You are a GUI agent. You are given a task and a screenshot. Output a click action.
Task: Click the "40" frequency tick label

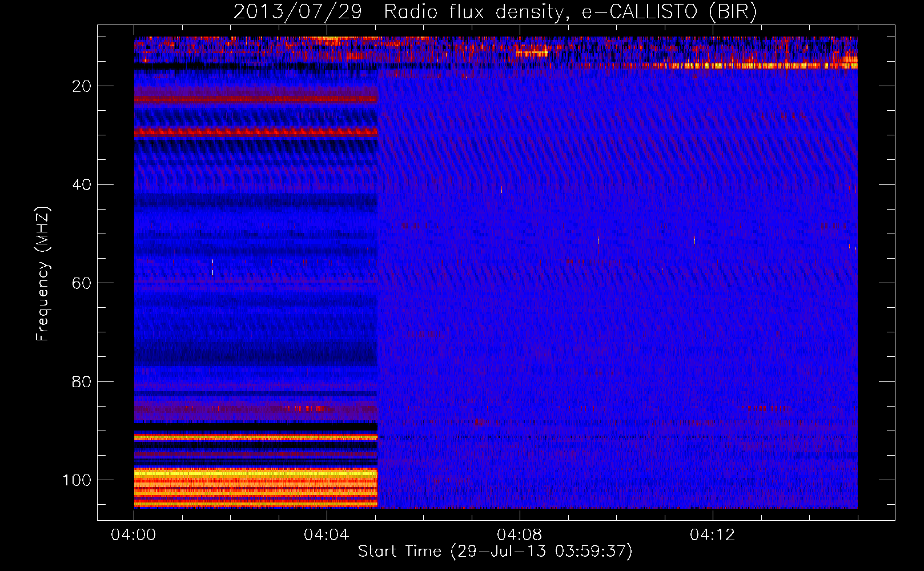pyautogui.click(x=82, y=185)
